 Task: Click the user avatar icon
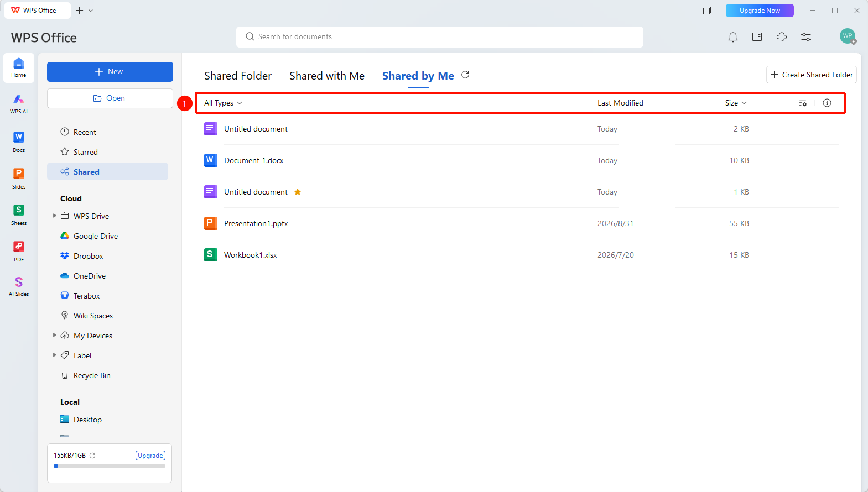click(848, 36)
